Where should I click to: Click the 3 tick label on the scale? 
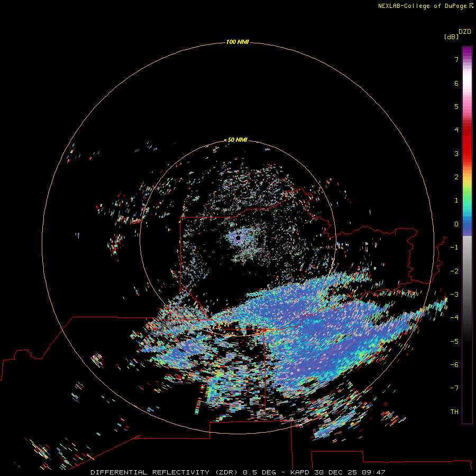(x=456, y=153)
